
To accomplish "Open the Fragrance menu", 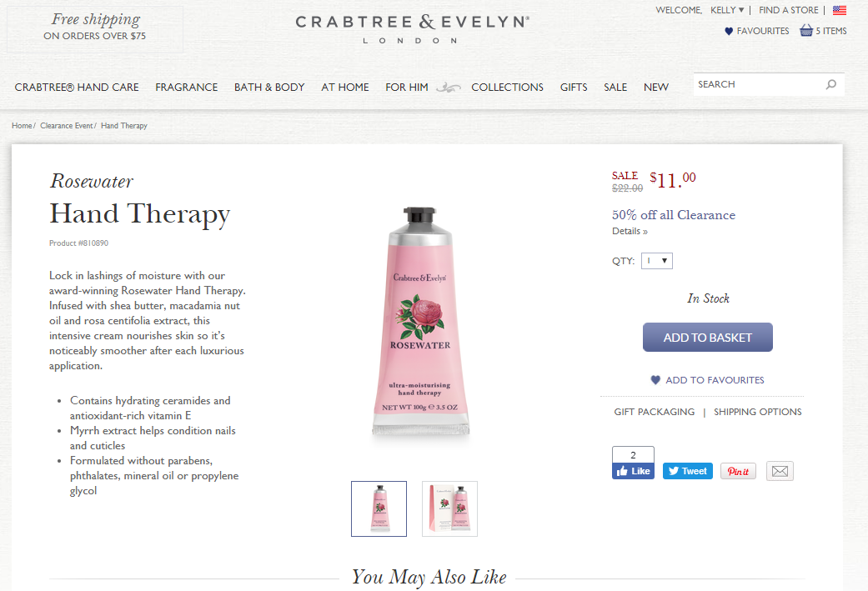I will click(187, 88).
